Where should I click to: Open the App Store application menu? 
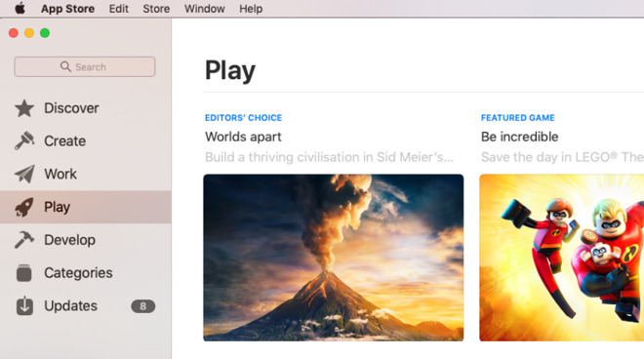(x=67, y=9)
